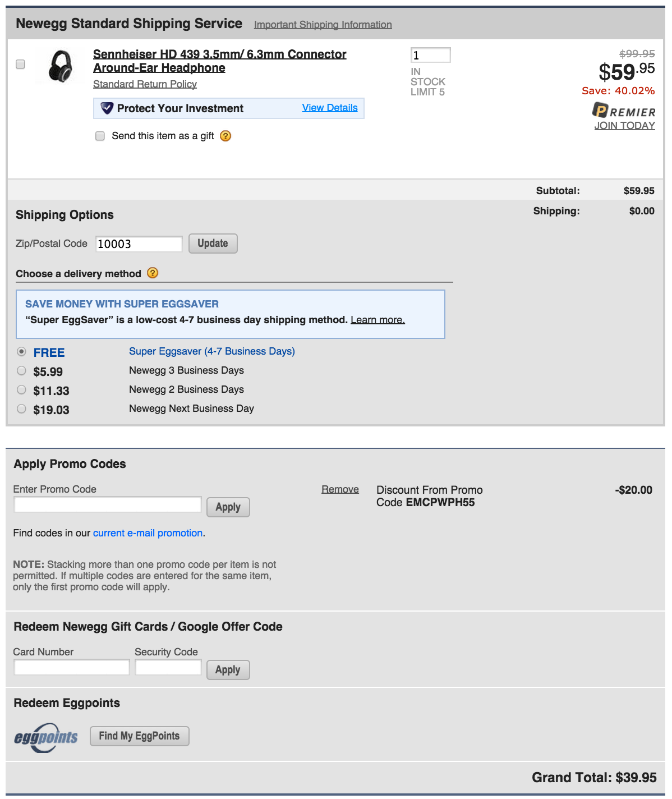This screenshot has height=799, width=672.
Task: Select Newegg 2 Business Days shipping
Action: [21, 389]
